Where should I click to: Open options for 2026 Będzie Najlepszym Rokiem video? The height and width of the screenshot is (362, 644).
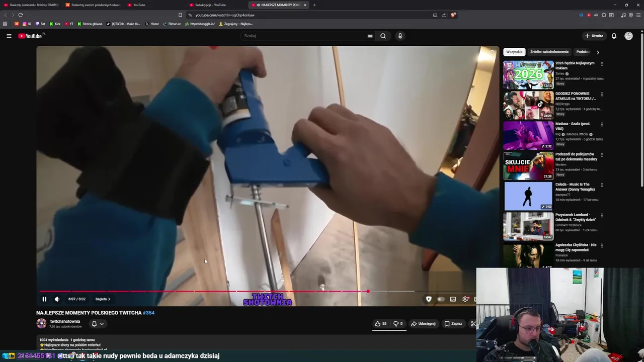(602, 64)
